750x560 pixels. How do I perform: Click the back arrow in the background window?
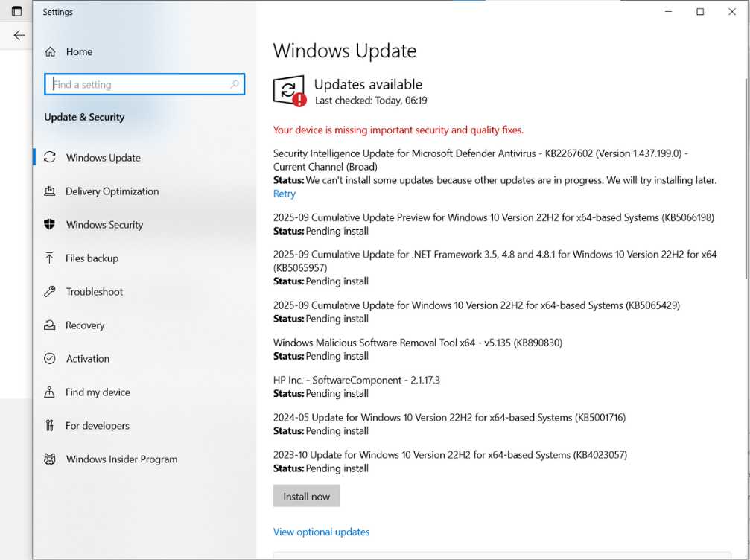(19, 35)
